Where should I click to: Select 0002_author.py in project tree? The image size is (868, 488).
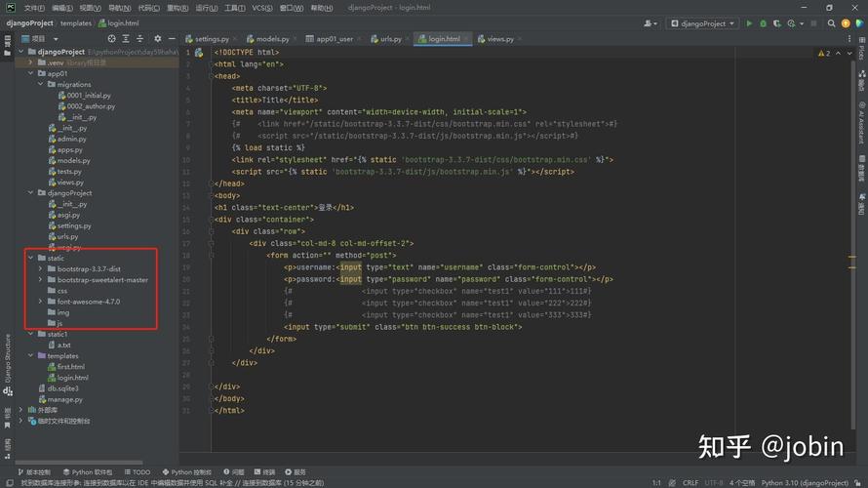[91, 106]
